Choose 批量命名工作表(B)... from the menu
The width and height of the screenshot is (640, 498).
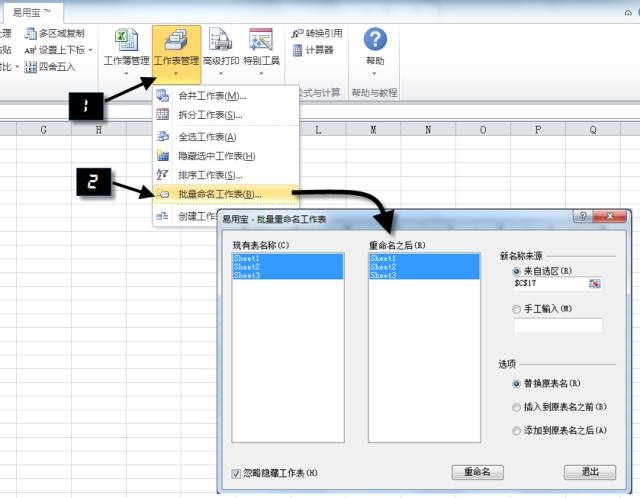[226, 194]
